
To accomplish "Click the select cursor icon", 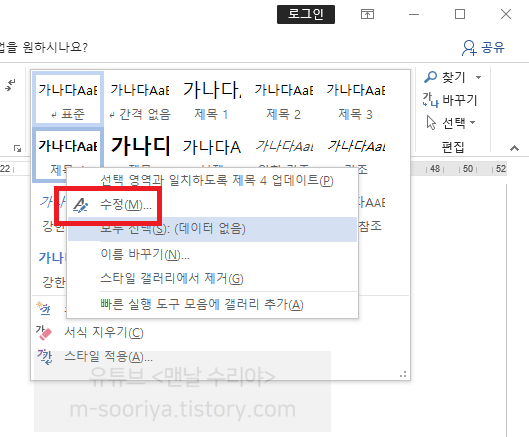I will click(431, 122).
